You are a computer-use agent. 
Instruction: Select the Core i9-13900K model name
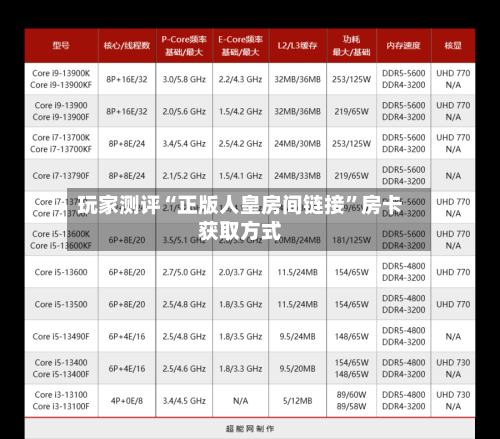pos(61,73)
